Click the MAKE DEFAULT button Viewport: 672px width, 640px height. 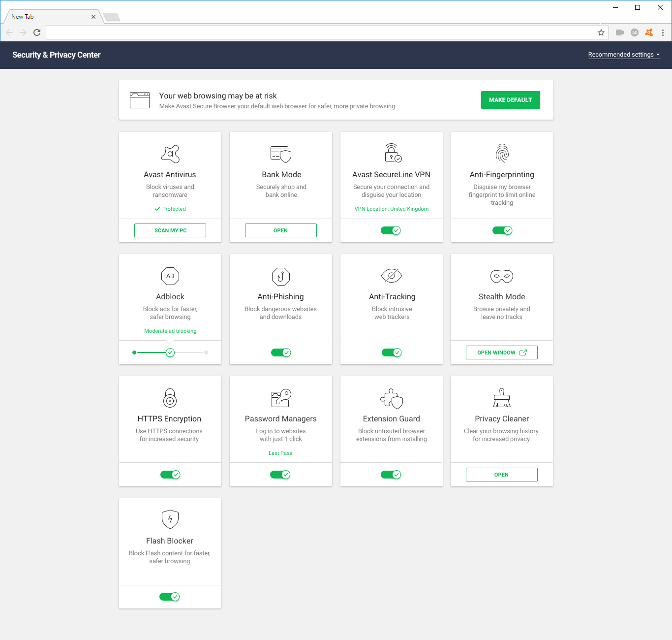pyautogui.click(x=511, y=100)
